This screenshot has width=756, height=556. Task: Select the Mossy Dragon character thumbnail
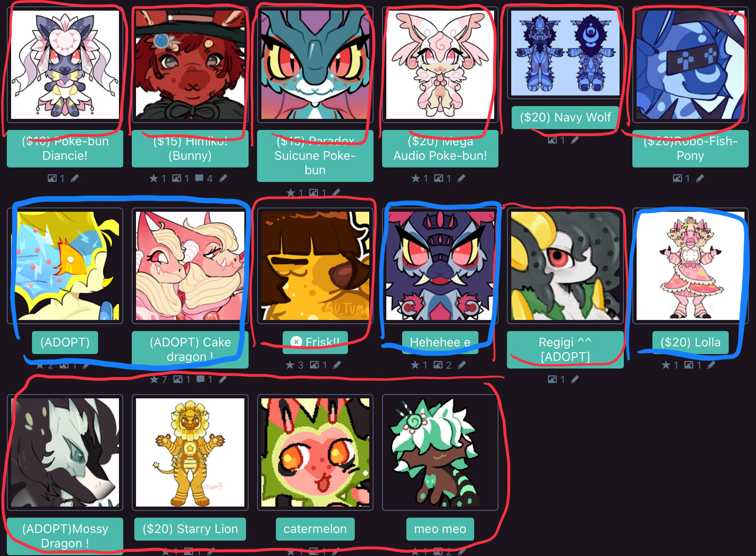pos(65,452)
